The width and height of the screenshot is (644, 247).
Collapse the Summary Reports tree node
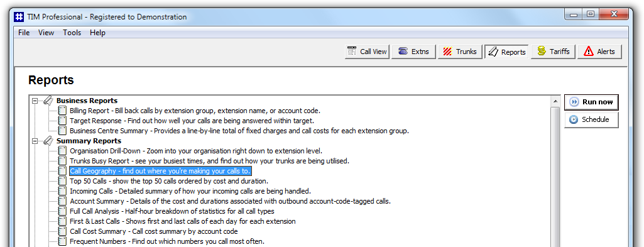coord(35,141)
